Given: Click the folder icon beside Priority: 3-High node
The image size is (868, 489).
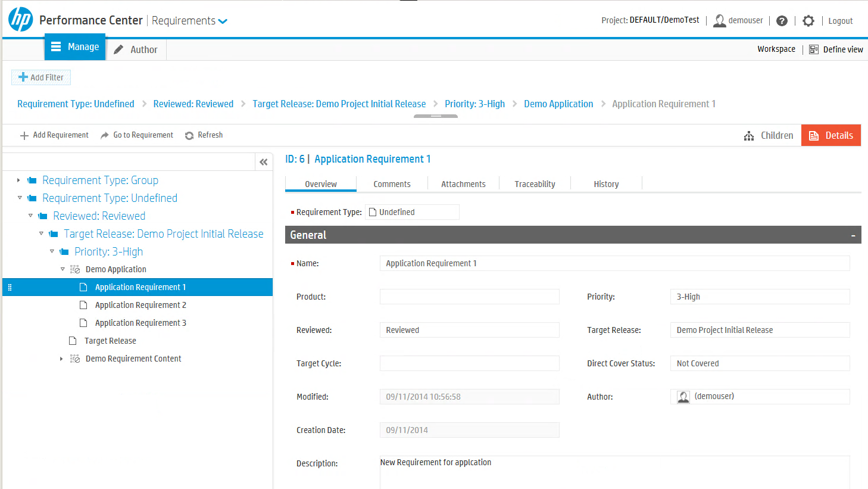Looking at the screenshot, I should coord(64,252).
